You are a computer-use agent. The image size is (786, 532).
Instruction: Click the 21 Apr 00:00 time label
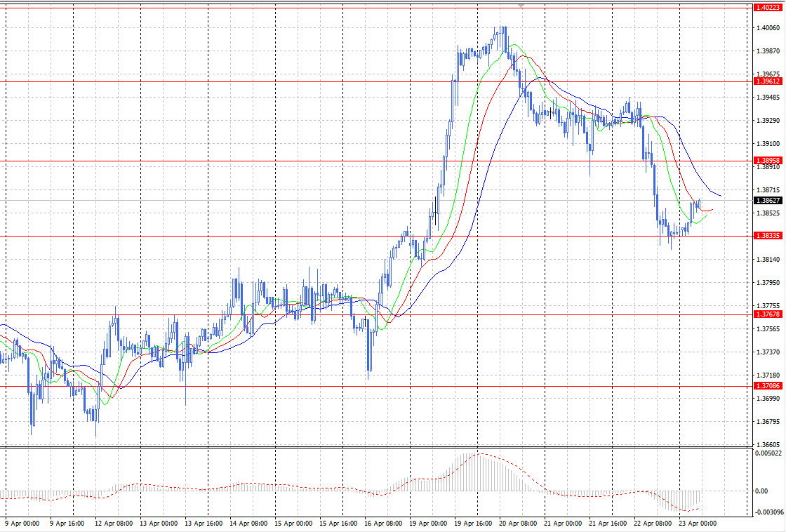(563, 524)
